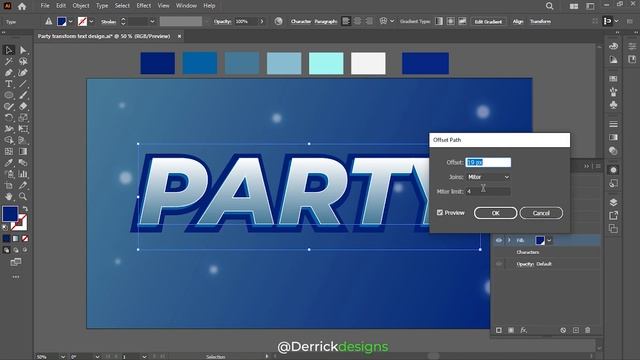This screenshot has width=640, height=360.
Task: Confirm Offset Path with OK
Action: click(x=496, y=213)
